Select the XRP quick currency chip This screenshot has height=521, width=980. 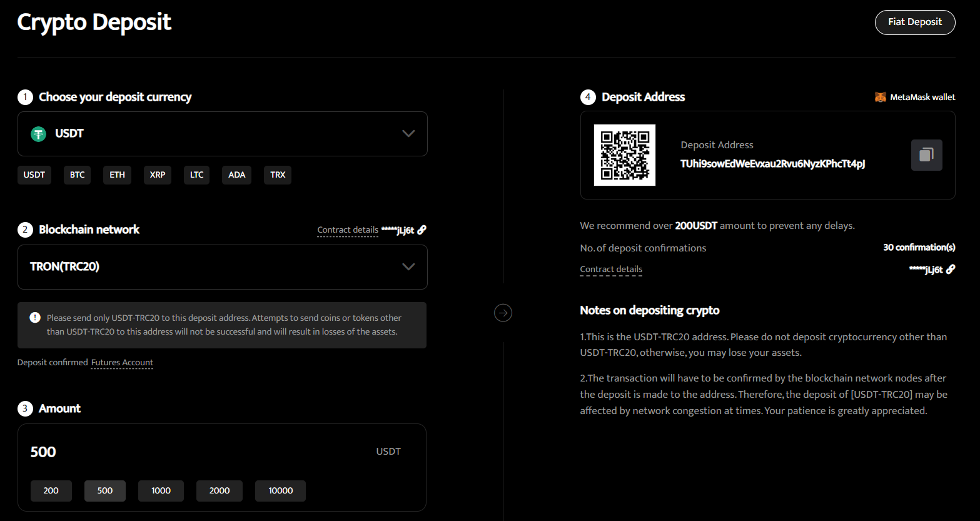coord(158,175)
